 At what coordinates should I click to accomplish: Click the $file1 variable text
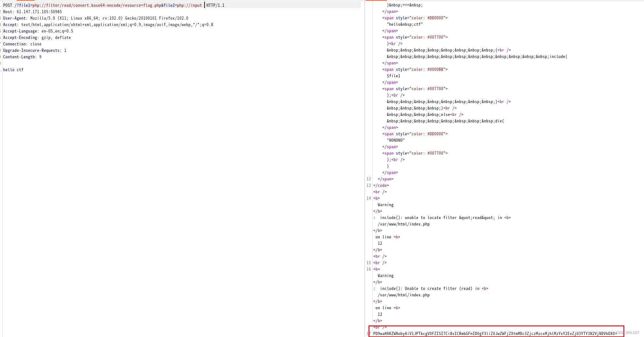394,76
